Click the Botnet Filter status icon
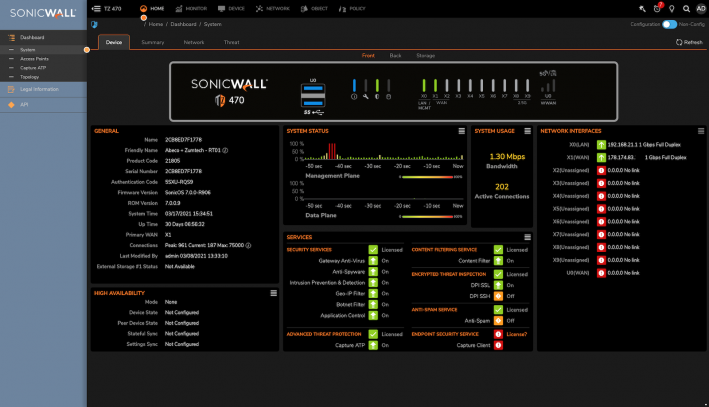 point(373,304)
